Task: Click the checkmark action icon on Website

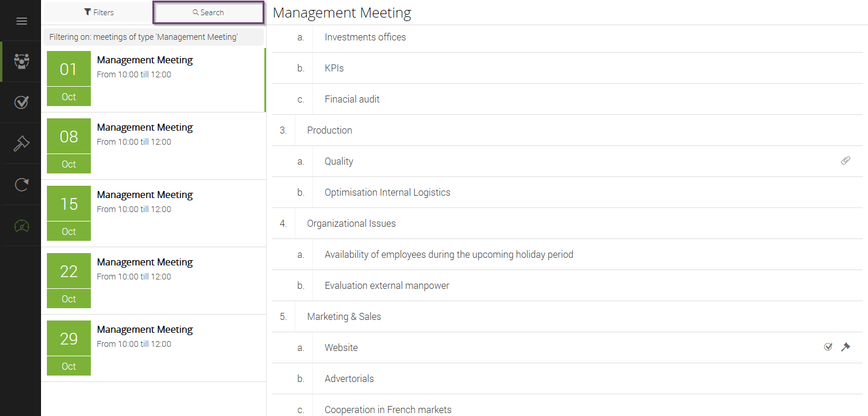Action: click(x=828, y=347)
